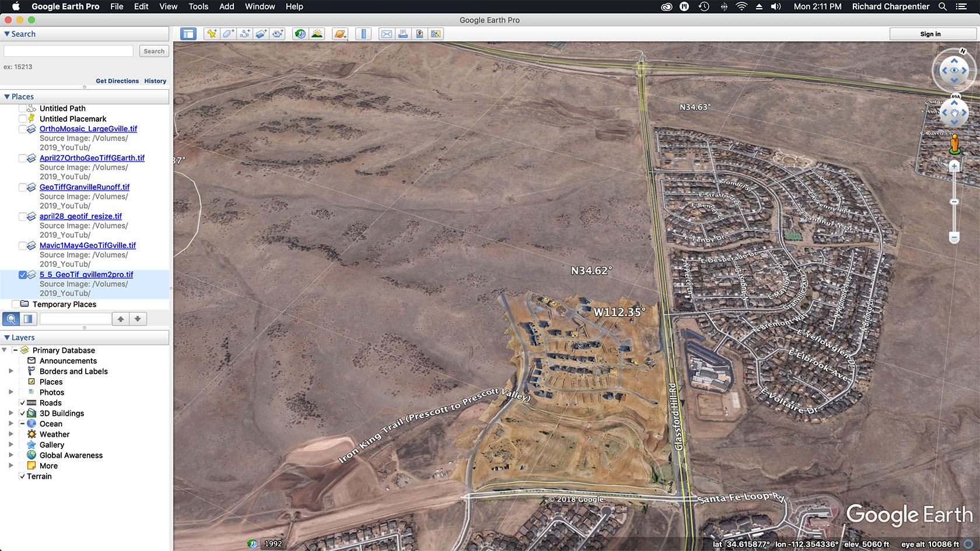
Task: Click the Print icon in the toolbar
Action: pos(403,34)
